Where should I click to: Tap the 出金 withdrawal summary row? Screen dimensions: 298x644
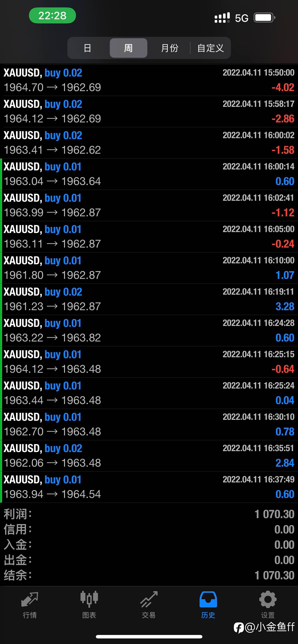coord(149,560)
